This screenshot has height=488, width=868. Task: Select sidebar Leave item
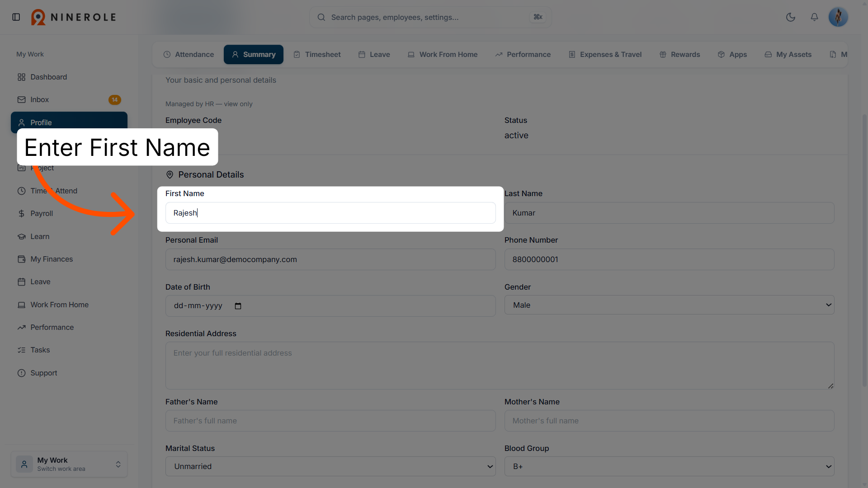(69, 282)
